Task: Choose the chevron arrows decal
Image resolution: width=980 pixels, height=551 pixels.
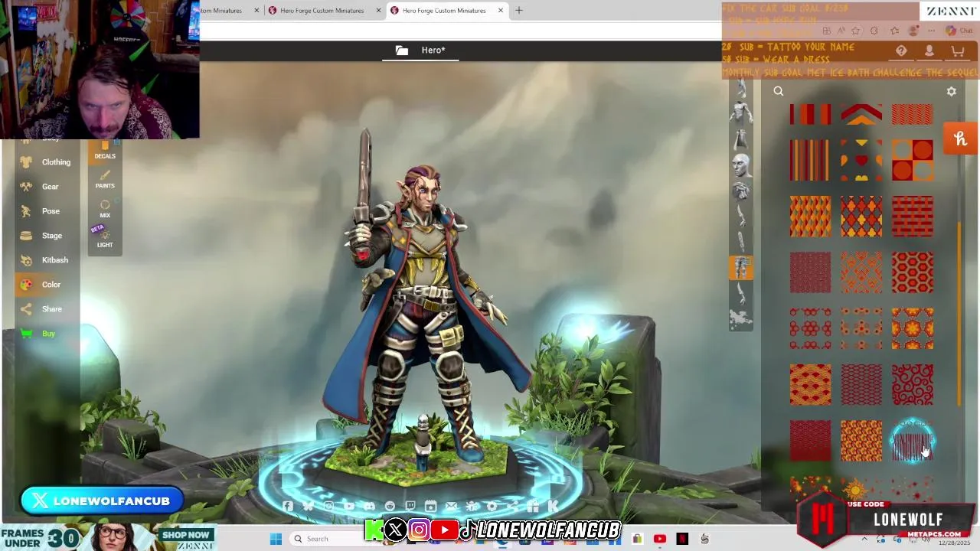Action: pyautogui.click(x=861, y=115)
